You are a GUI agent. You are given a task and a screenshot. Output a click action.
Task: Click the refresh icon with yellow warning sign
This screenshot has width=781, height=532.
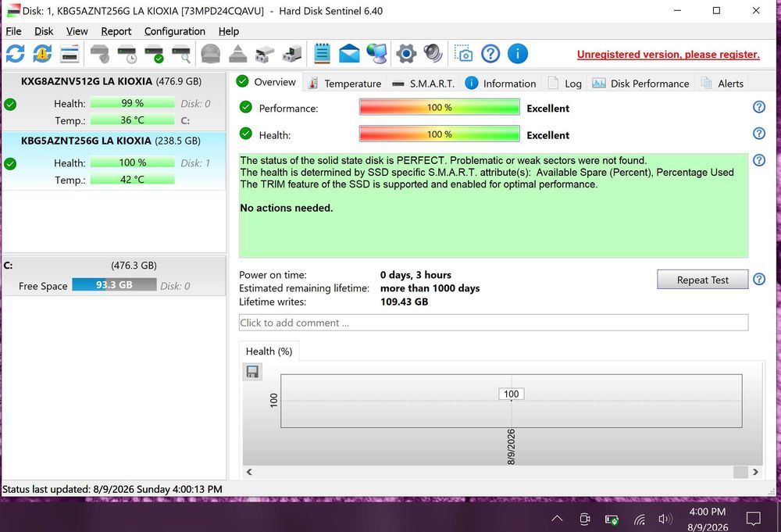point(42,53)
